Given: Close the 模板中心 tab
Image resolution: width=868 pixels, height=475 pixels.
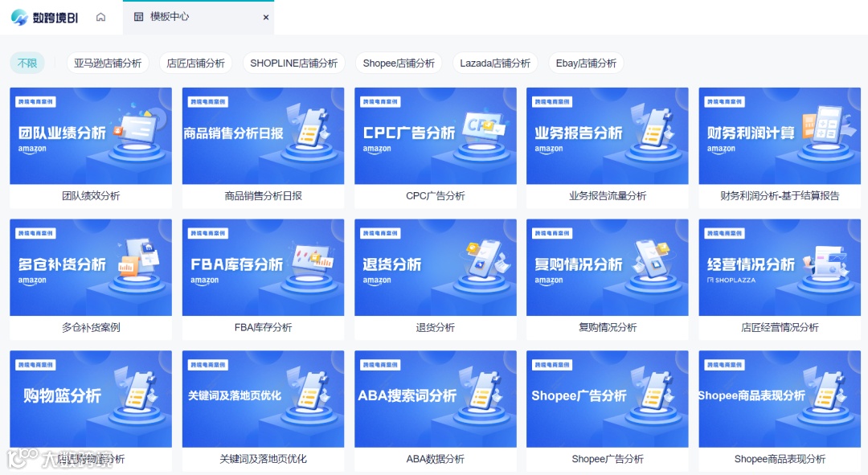Looking at the screenshot, I should pos(265,17).
